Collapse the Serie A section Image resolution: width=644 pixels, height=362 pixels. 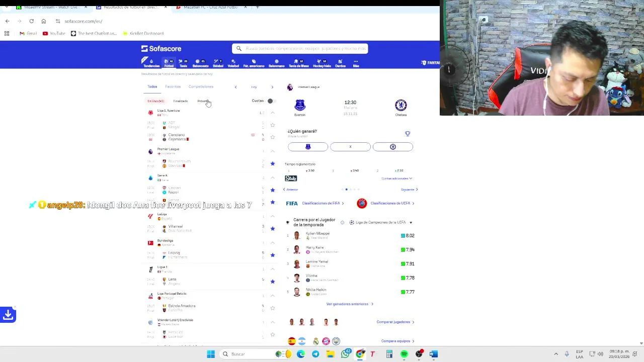273,178
